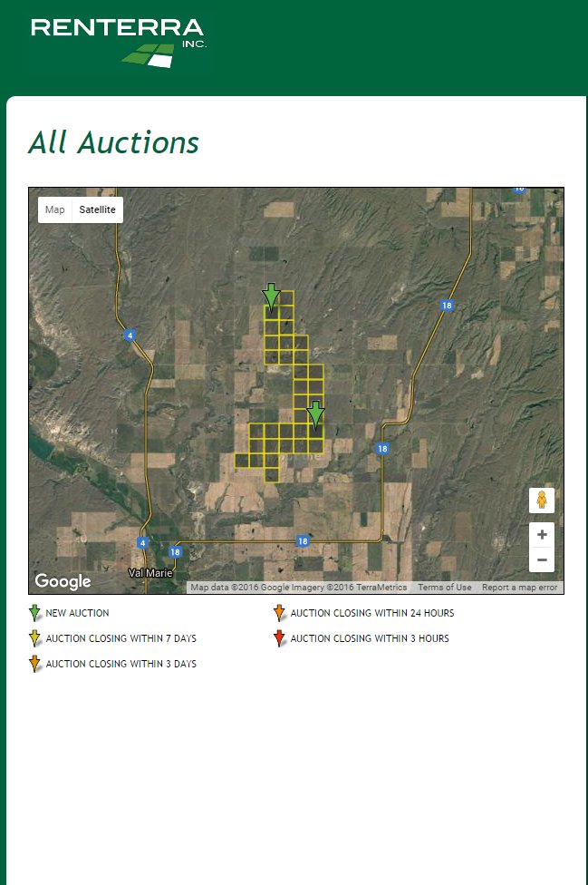Image resolution: width=588 pixels, height=885 pixels.
Task: Click 'AUCTION CLOSING WITHIN 3 DAYS' text
Action: click(121, 664)
